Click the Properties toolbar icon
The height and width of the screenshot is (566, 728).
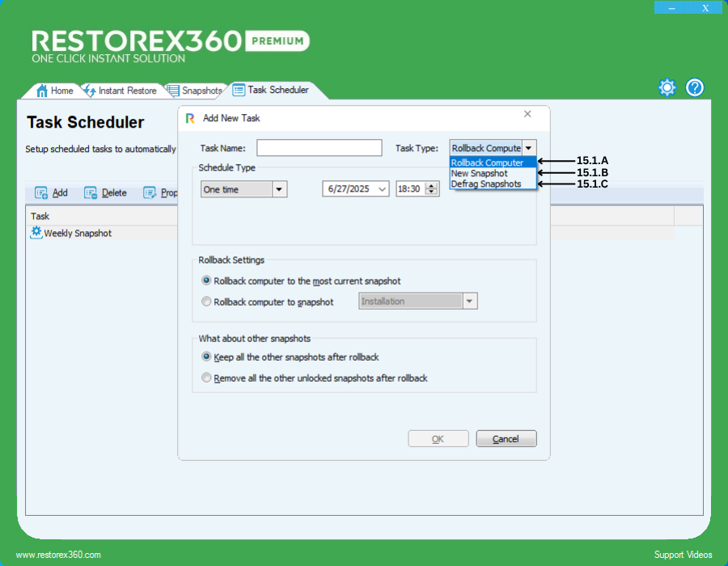(150, 193)
